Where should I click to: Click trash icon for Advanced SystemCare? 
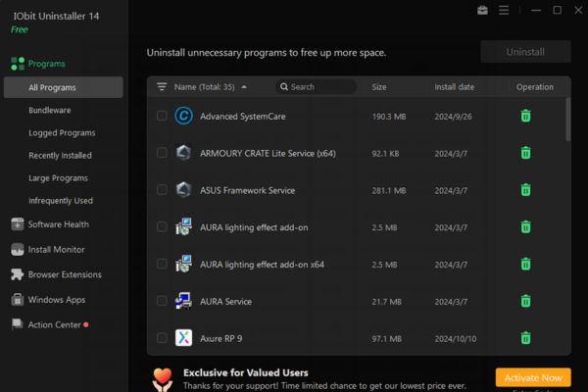tap(526, 116)
